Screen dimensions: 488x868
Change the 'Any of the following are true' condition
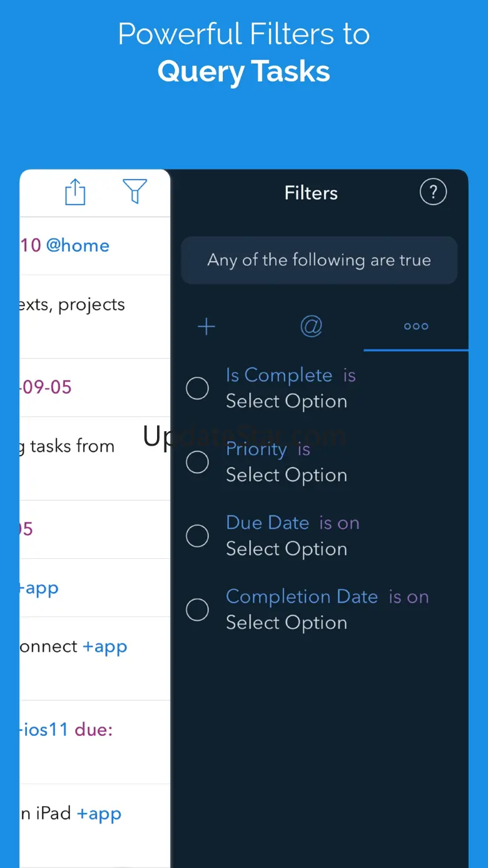pos(319,260)
